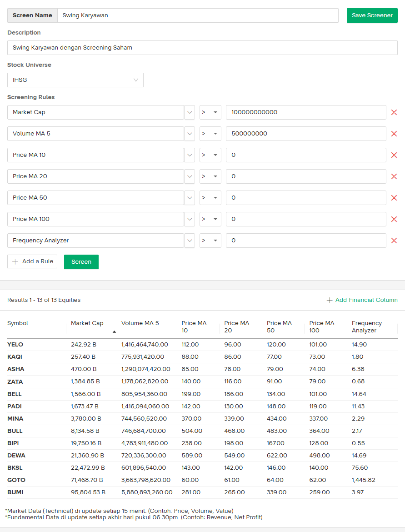Image resolution: width=405 pixels, height=532 pixels.
Task: Run the green Screen button
Action: coord(81,262)
